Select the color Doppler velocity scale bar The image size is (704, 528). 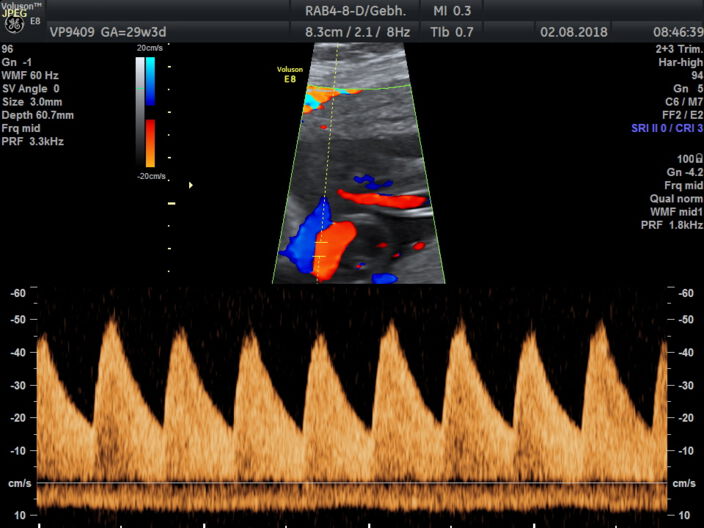tap(150, 112)
